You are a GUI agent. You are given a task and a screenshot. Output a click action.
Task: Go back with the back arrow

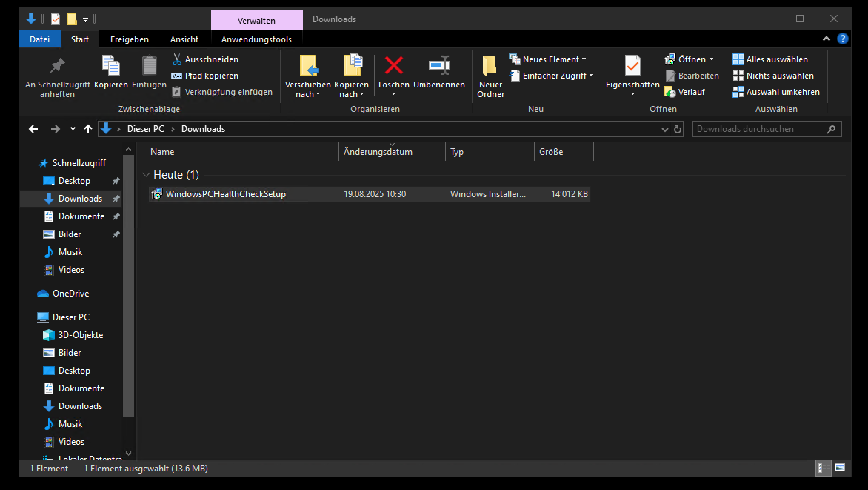[x=33, y=129]
